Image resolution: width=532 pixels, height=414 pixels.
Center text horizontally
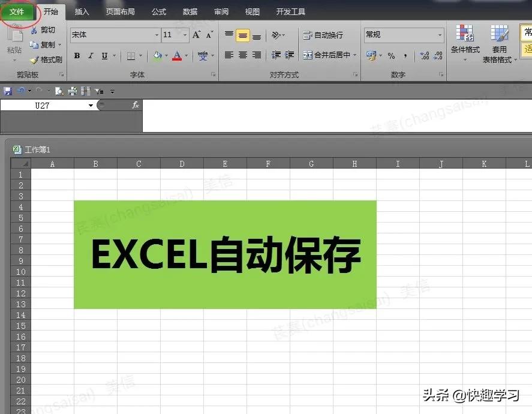(x=242, y=55)
